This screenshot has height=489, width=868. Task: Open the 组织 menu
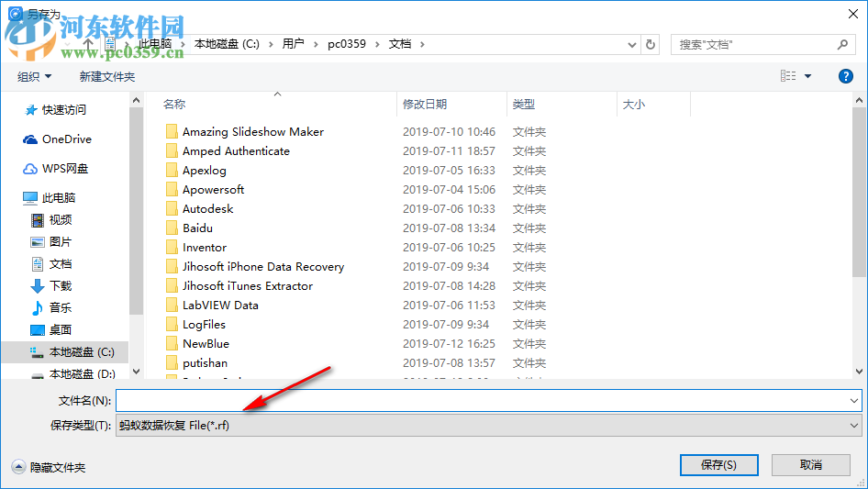tap(34, 76)
